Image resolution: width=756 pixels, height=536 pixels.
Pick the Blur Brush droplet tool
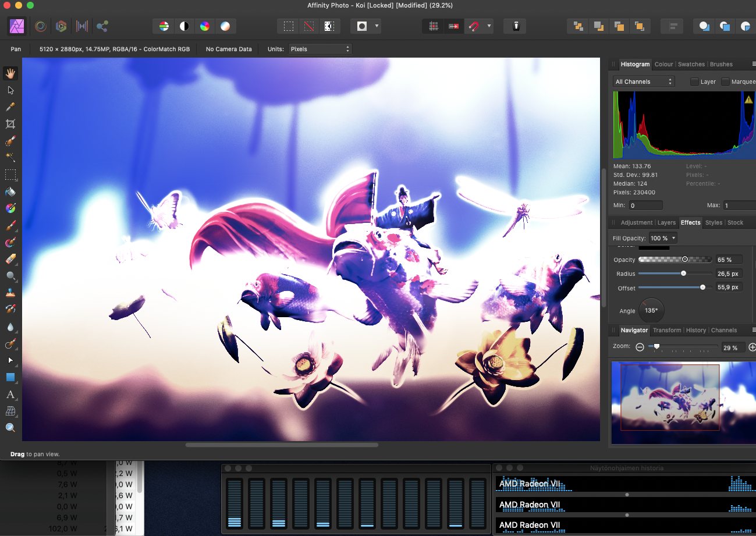(10, 326)
